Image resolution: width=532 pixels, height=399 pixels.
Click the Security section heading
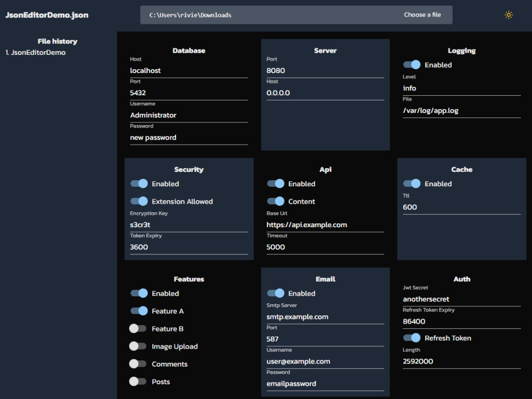point(189,170)
